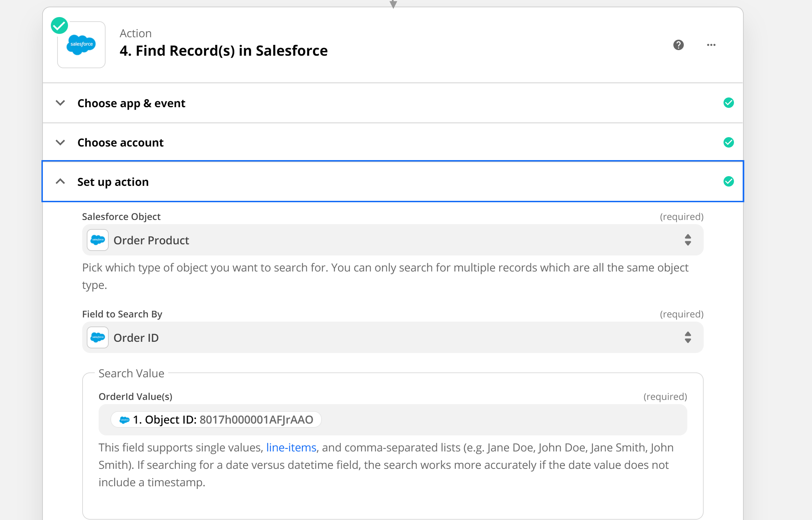812x520 pixels.
Task: Click the Object ID pill's Salesforce icon
Action: pyautogui.click(x=124, y=420)
